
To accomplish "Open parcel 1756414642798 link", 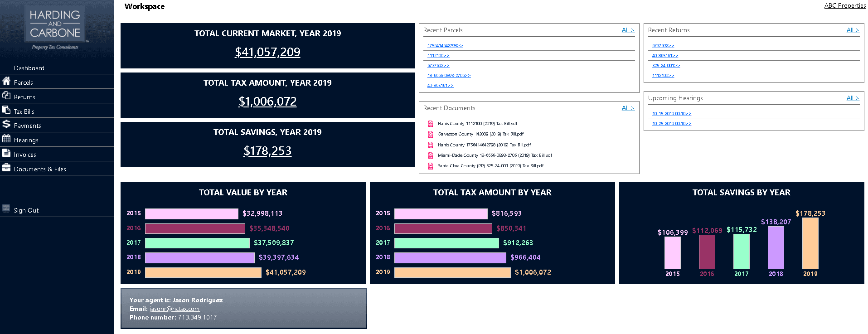I will coord(445,46).
